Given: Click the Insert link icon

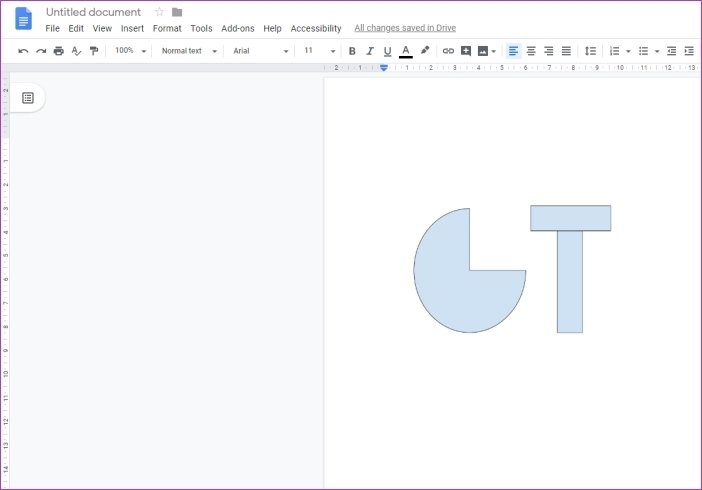Looking at the screenshot, I should tap(448, 51).
